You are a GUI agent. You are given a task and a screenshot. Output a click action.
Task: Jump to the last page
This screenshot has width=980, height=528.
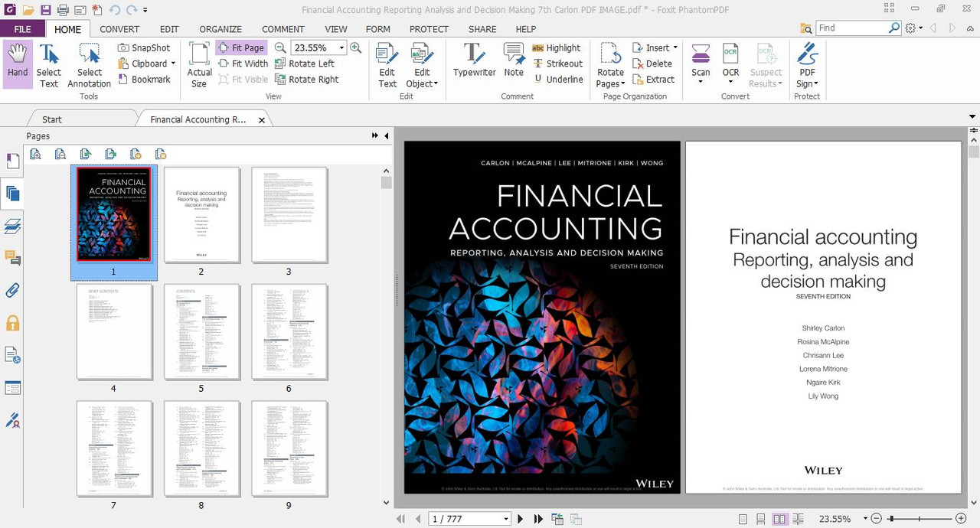[x=538, y=519]
